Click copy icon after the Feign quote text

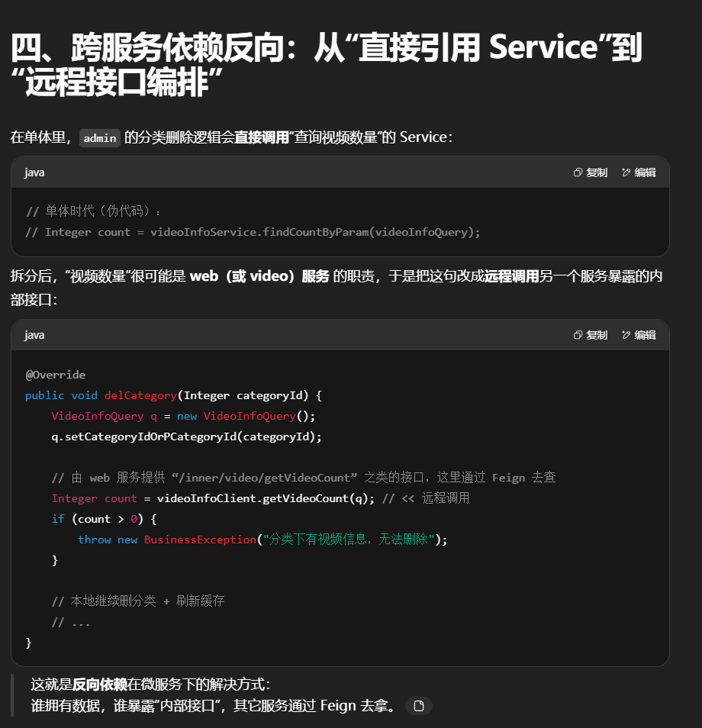[x=418, y=706]
